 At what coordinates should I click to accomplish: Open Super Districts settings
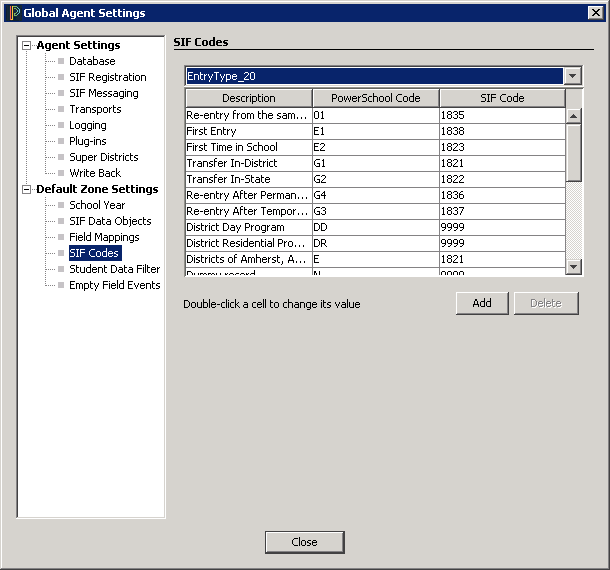(x=103, y=157)
